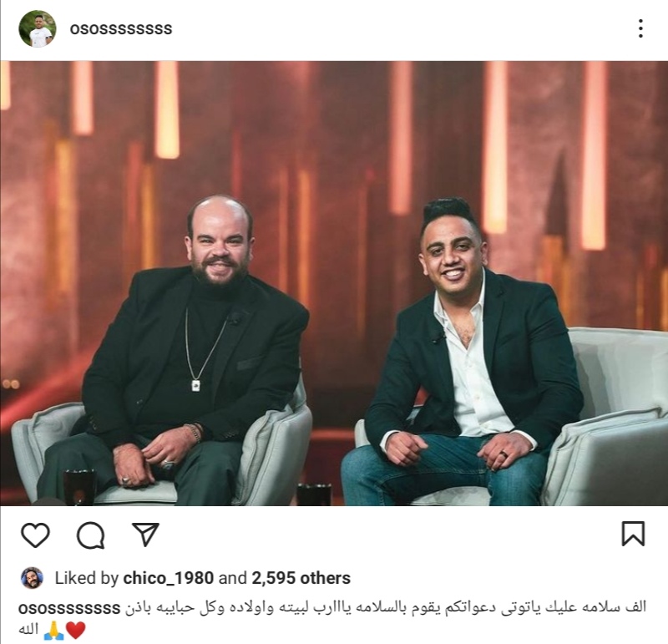Visit ososssssssss profile from the post header
Screen dimensions: 668x644
pos(121,29)
